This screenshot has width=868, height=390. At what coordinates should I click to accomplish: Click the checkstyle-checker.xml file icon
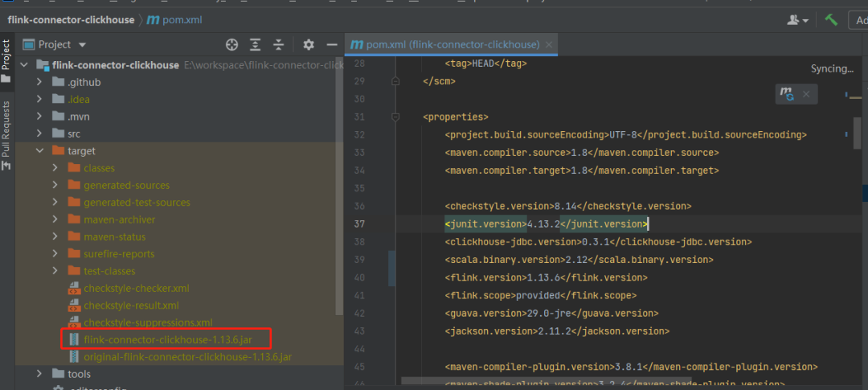tap(74, 288)
